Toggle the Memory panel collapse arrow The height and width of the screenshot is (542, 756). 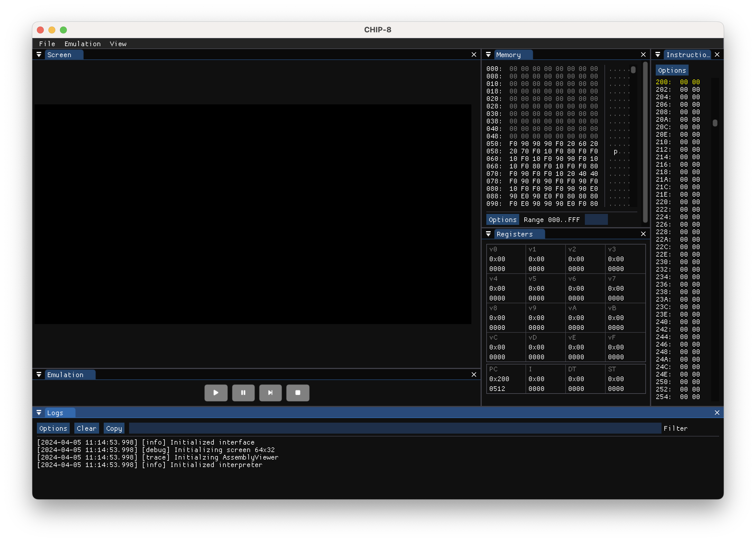487,54
